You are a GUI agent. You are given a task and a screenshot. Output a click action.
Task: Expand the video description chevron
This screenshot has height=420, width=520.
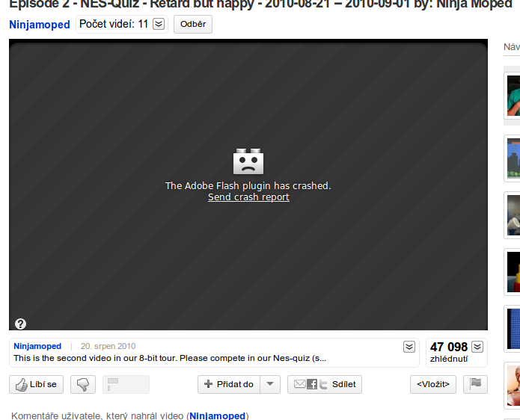(x=409, y=347)
